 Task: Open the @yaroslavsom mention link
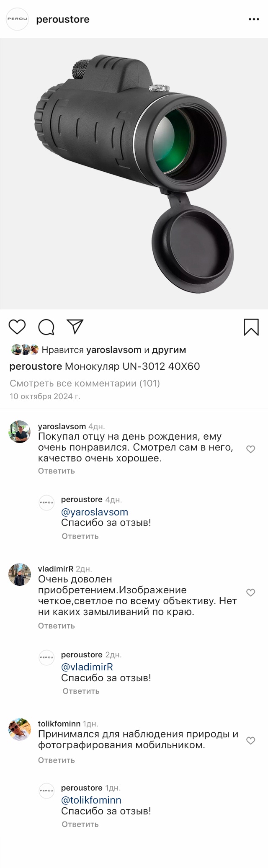pyautogui.click(x=95, y=512)
